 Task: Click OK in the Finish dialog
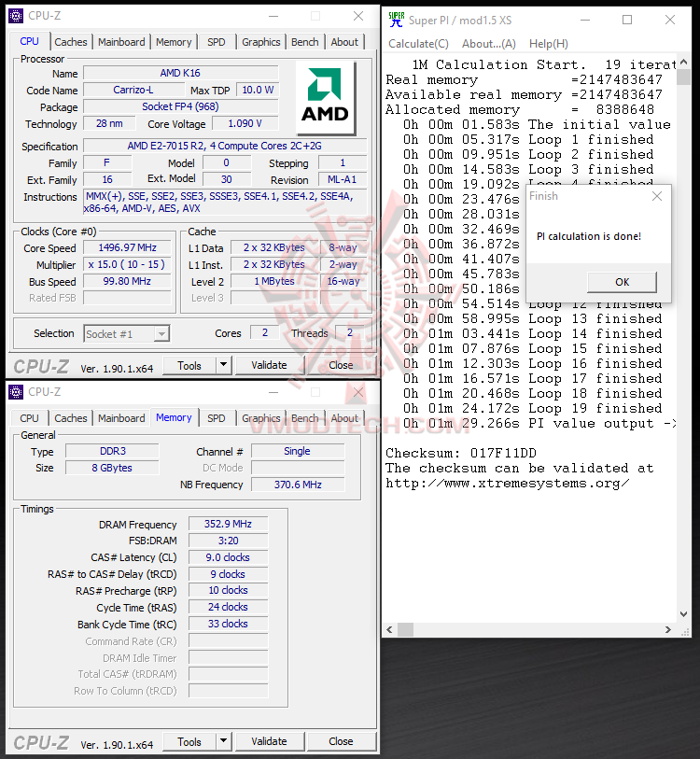coord(622,282)
